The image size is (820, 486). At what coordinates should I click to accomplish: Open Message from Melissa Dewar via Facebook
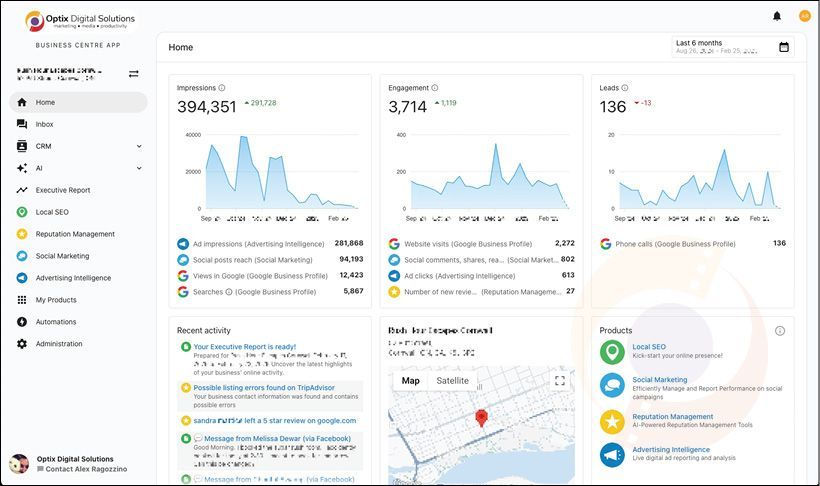[x=277, y=438]
